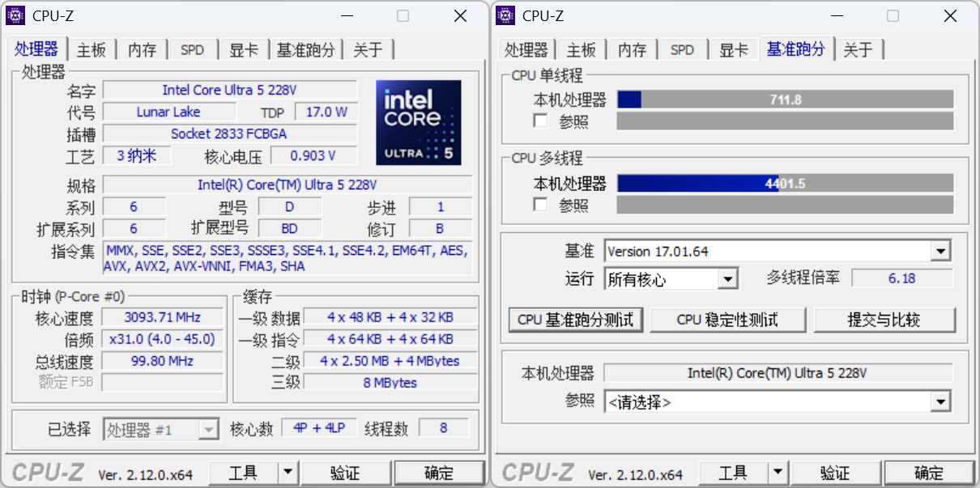Click 一级 数据 cache value 4 x 48 KB + 4 x 32 KB

(x=390, y=317)
